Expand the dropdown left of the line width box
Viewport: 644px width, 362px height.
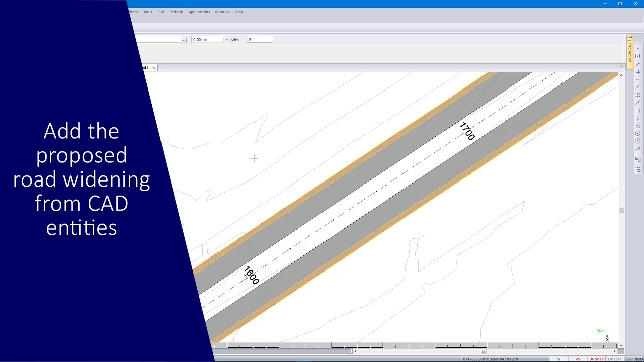[x=183, y=39]
